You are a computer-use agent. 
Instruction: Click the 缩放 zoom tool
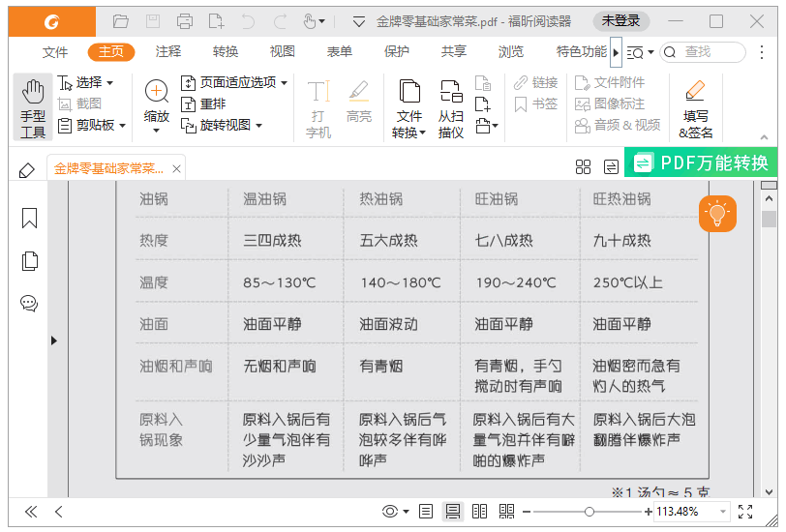[157, 106]
